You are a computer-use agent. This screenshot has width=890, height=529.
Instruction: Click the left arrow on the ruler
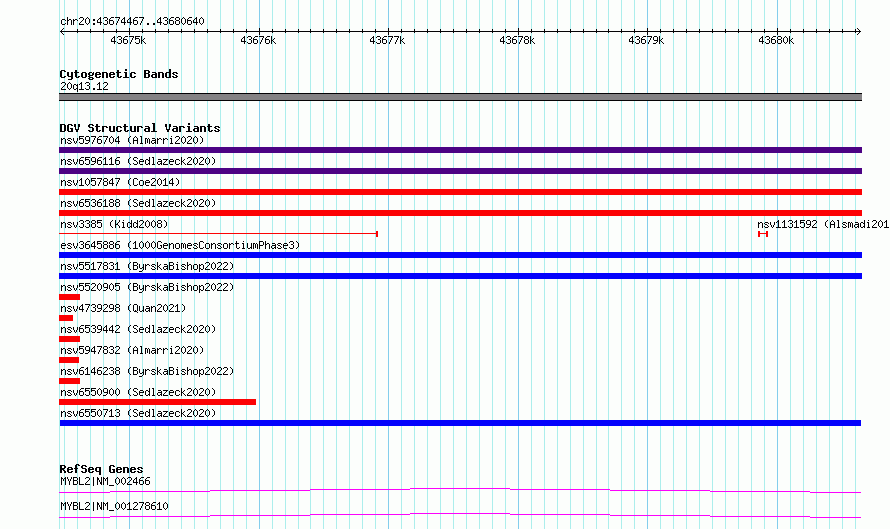pyautogui.click(x=62, y=31)
